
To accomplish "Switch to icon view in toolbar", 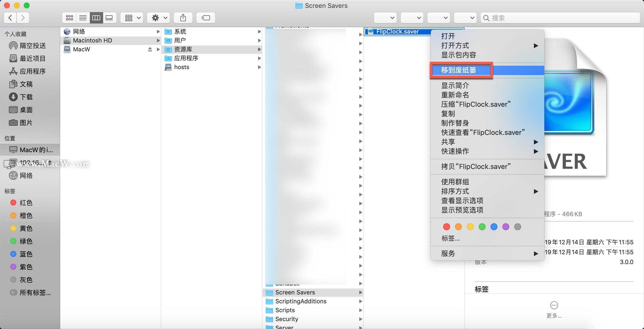I will click(69, 18).
